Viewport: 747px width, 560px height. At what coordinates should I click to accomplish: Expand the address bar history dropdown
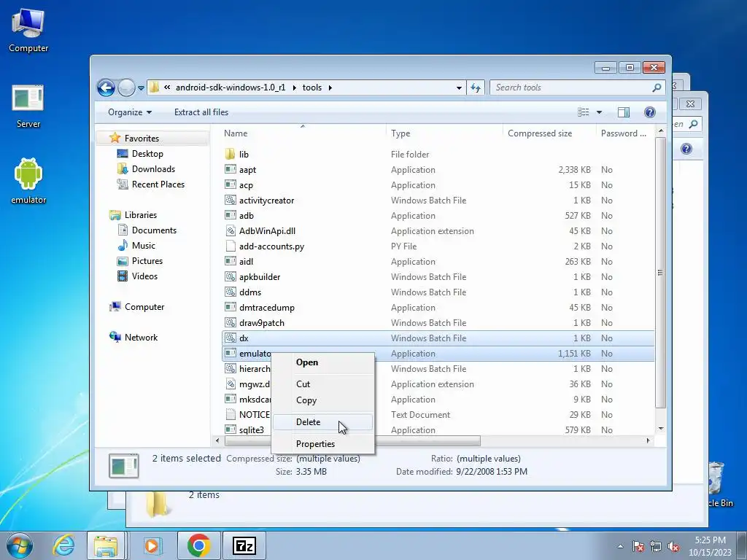click(x=459, y=87)
